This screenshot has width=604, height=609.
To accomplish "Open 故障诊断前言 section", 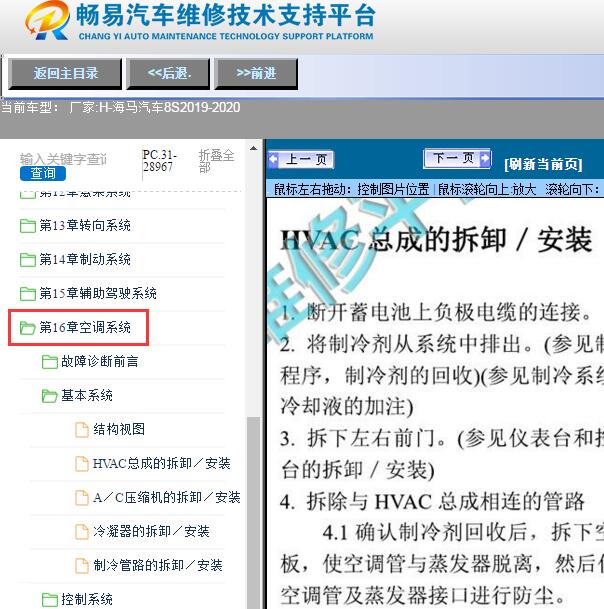I will [x=100, y=361].
